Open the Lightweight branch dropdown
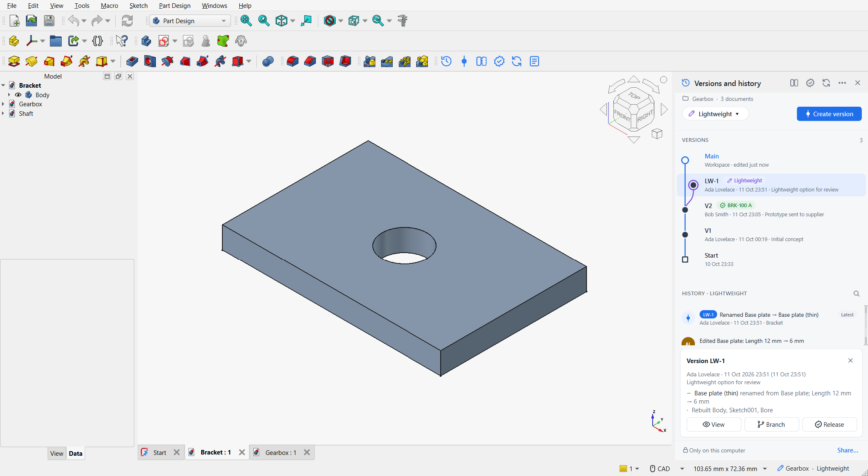This screenshot has width=868, height=476. click(x=715, y=114)
